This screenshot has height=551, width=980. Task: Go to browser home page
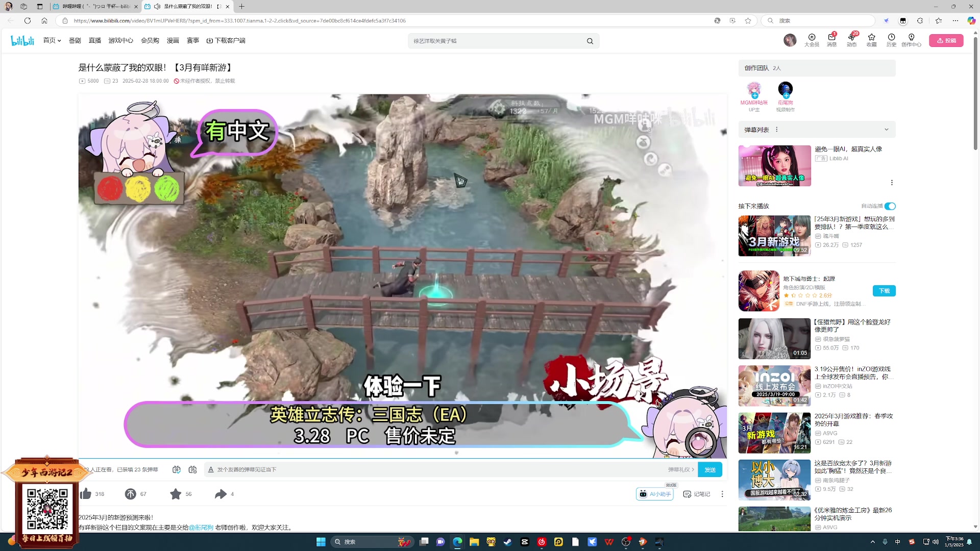[44, 20]
